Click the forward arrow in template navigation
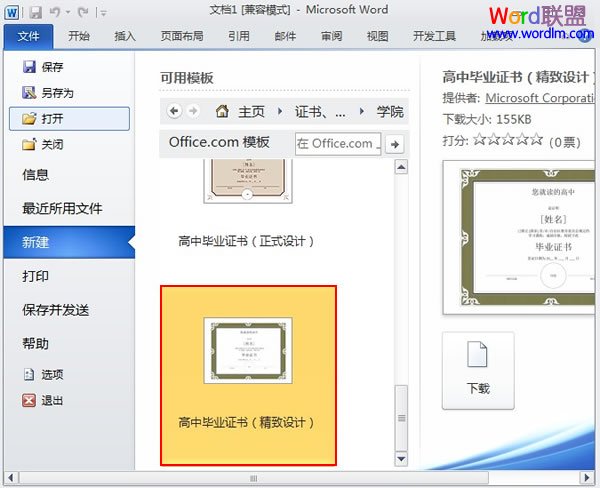The height and width of the screenshot is (488, 600). 193,111
